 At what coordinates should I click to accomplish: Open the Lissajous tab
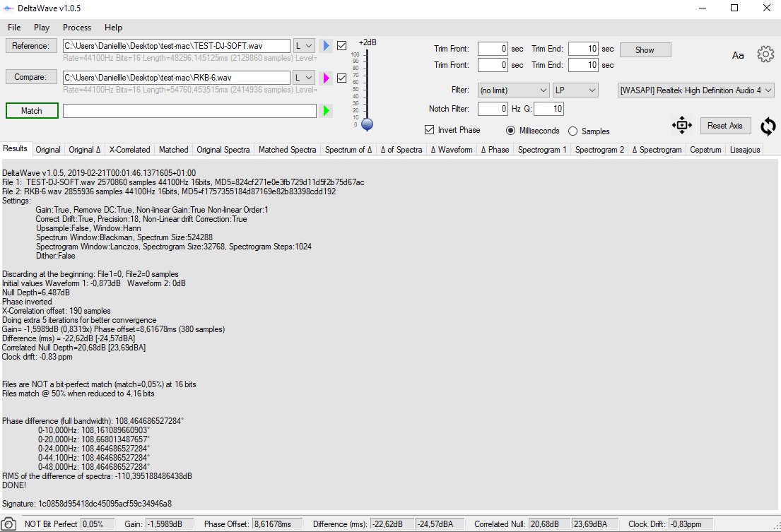(x=745, y=149)
